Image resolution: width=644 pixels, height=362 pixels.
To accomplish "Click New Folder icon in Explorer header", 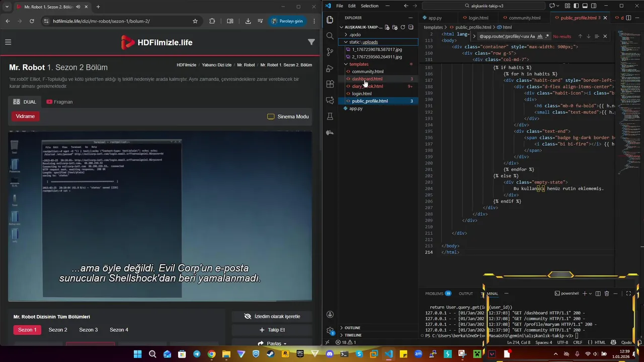I will pyautogui.click(x=395, y=27).
